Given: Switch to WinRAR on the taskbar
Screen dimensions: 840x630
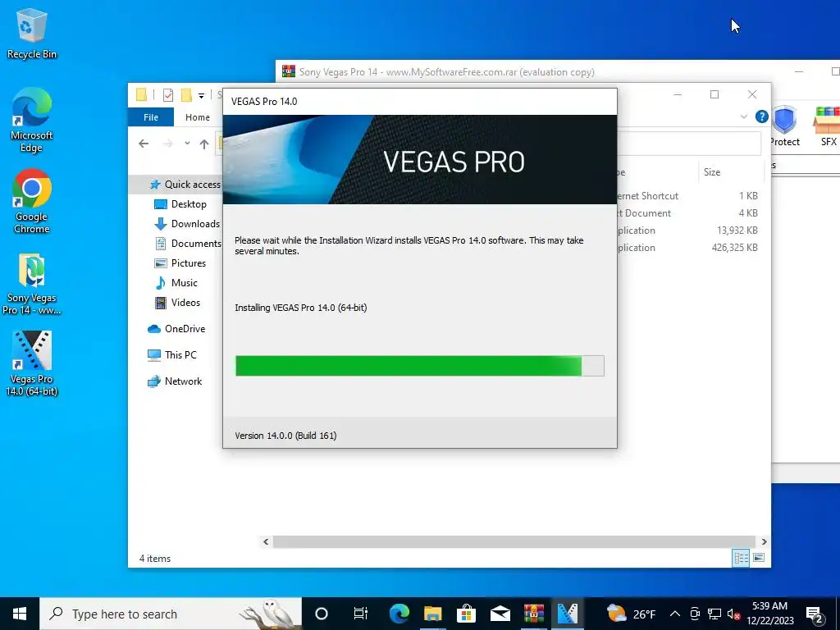Looking at the screenshot, I should pyautogui.click(x=533, y=614).
